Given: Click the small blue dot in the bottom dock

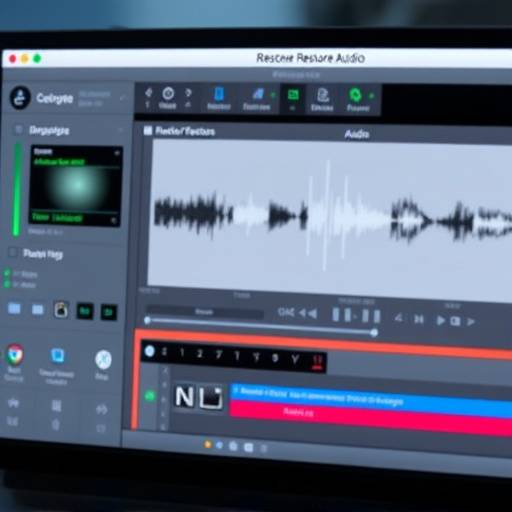Looking at the screenshot, I should tap(219, 445).
